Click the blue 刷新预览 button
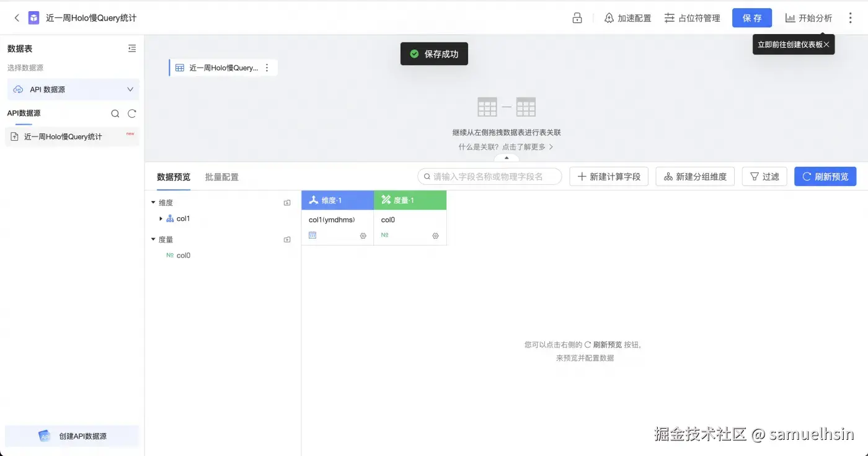This screenshot has height=456, width=868. pos(825,177)
